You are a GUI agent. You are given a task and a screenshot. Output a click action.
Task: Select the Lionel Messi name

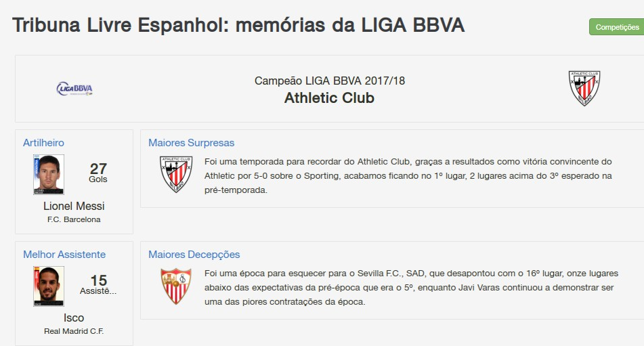click(74, 206)
